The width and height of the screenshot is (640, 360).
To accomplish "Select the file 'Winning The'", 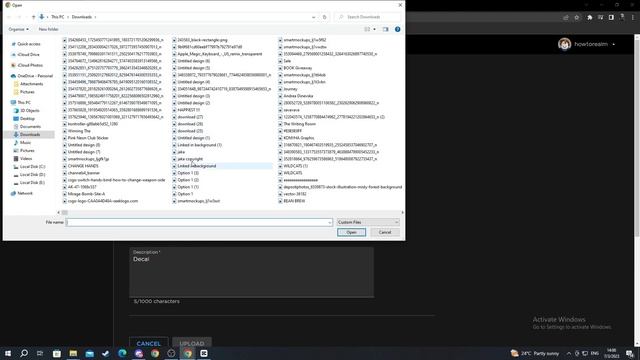I will click(x=79, y=131).
